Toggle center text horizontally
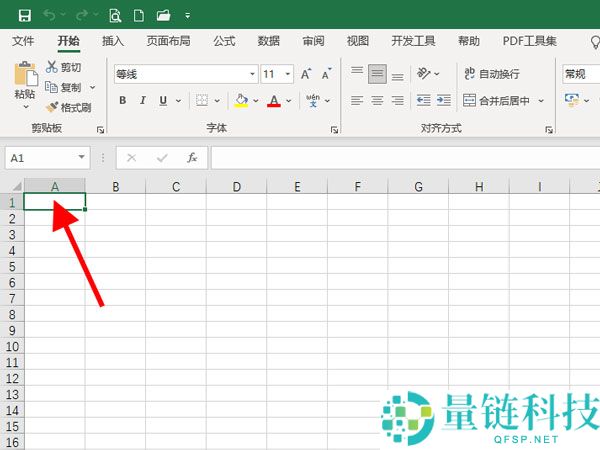This screenshot has width=600, height=450. (x=377, y=100)
